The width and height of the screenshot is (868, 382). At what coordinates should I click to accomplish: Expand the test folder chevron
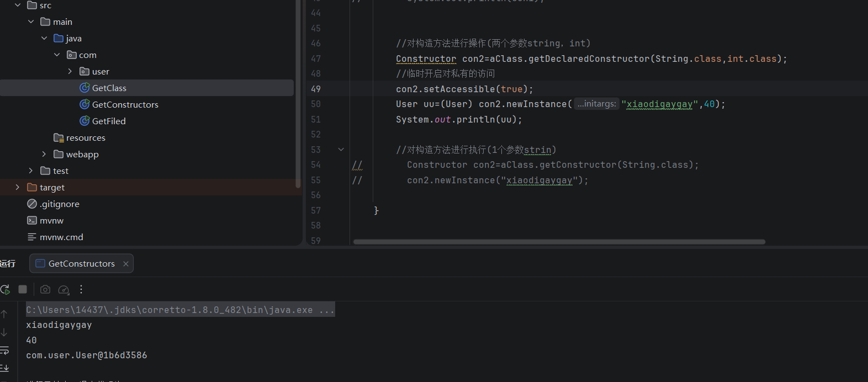coord(31,171)
